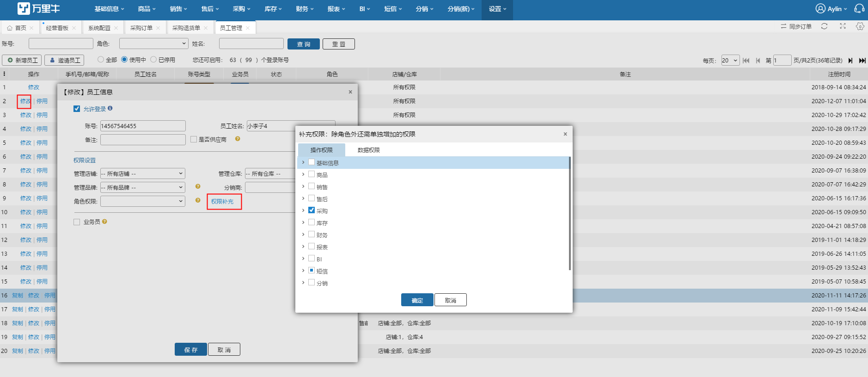Click the customer service headset icon

[x=859, y=9]
